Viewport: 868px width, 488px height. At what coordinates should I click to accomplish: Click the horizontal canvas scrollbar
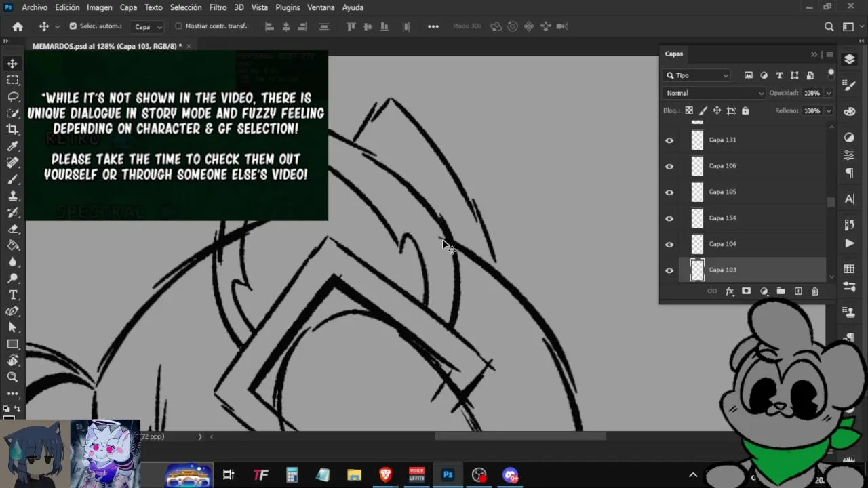click(520, 436)
